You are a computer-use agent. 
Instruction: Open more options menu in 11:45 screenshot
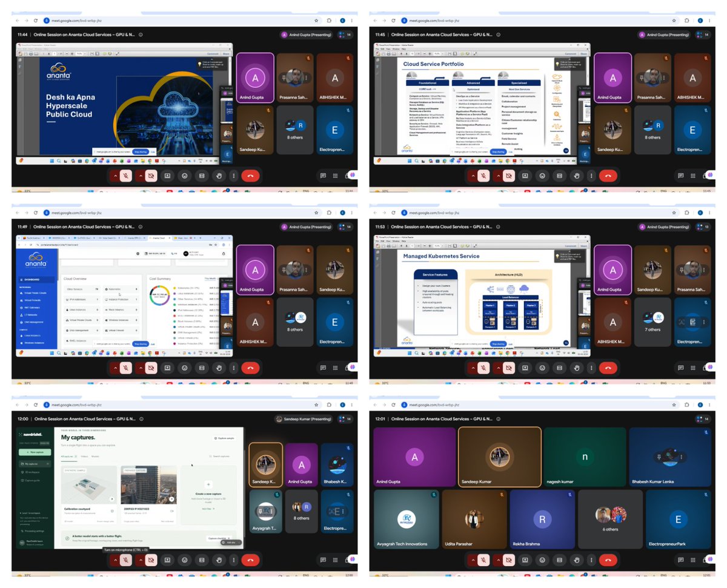pos(591,176)
